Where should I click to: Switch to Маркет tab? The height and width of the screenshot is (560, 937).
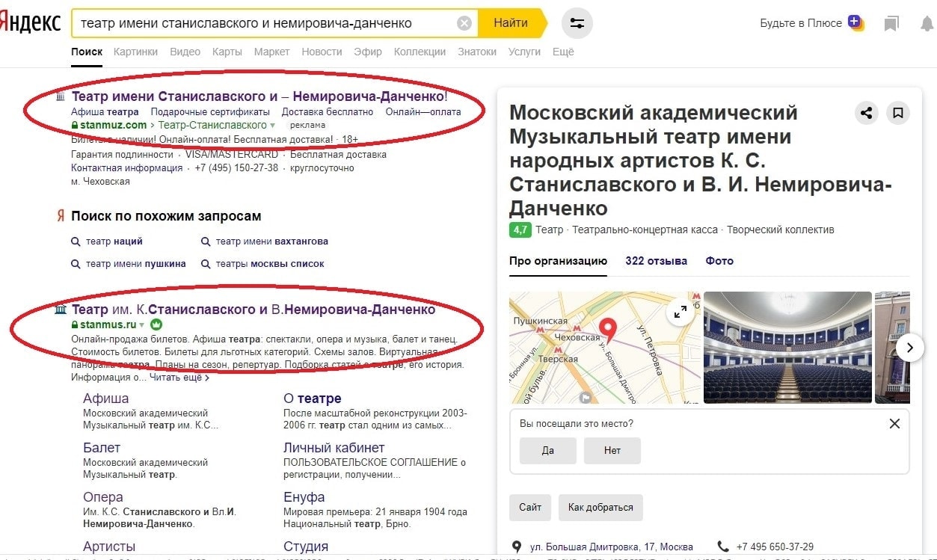pyautogui.click(x=271, y=52)
